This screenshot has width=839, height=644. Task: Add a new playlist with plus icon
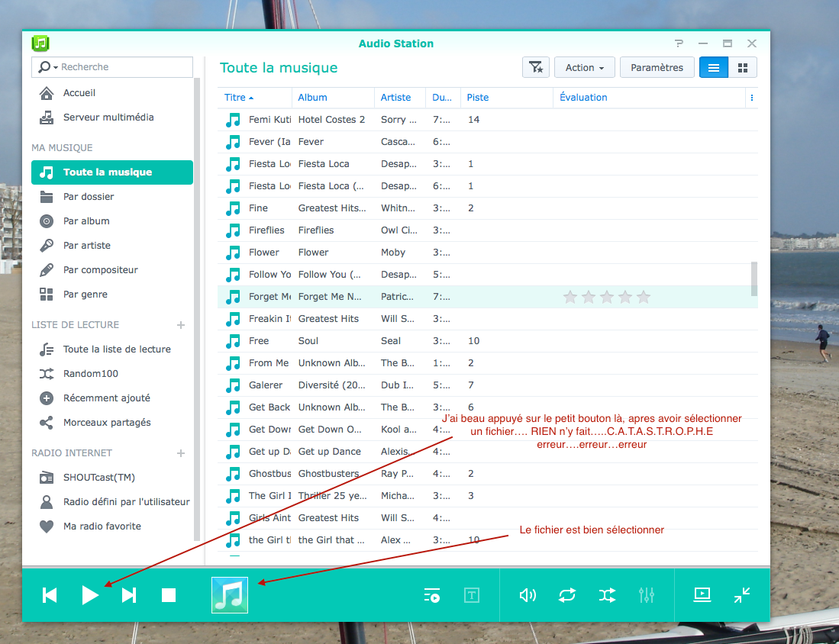tap(181, 325)
